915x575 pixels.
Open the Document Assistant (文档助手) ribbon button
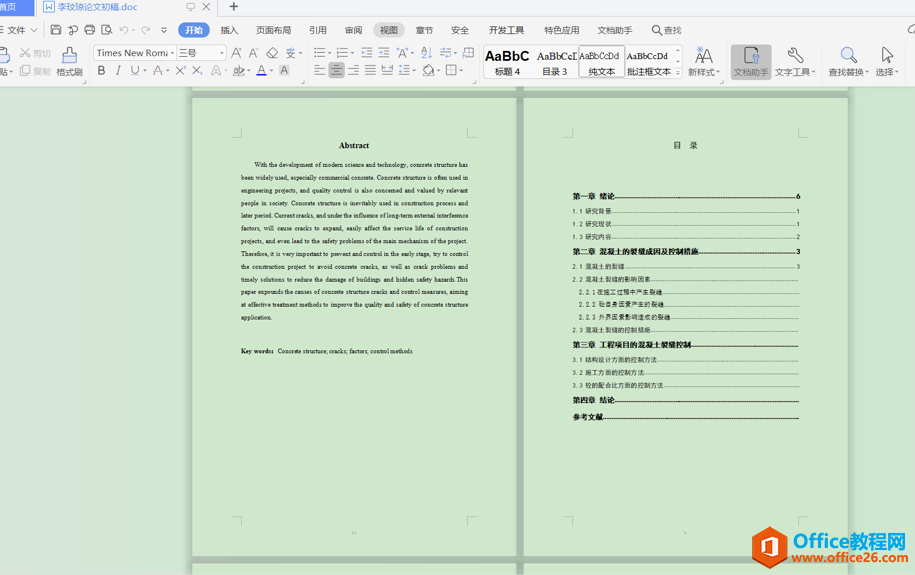pos(751,62)
